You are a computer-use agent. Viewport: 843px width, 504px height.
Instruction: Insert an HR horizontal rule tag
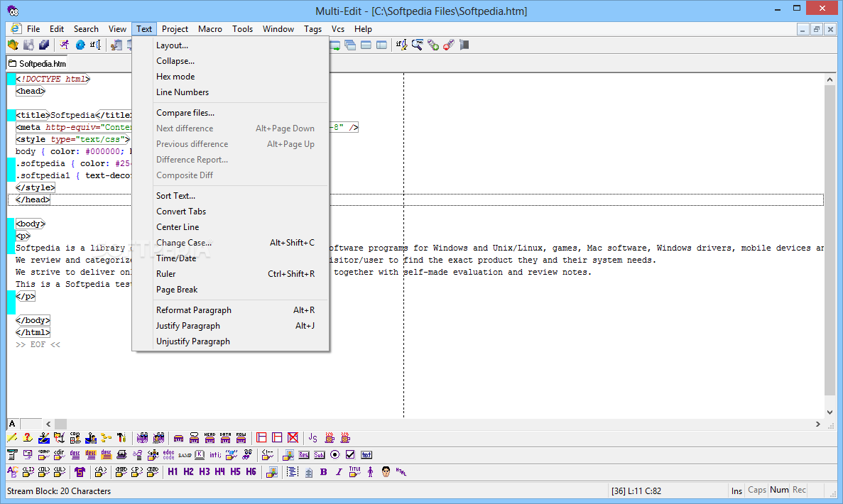click(121, 472)
